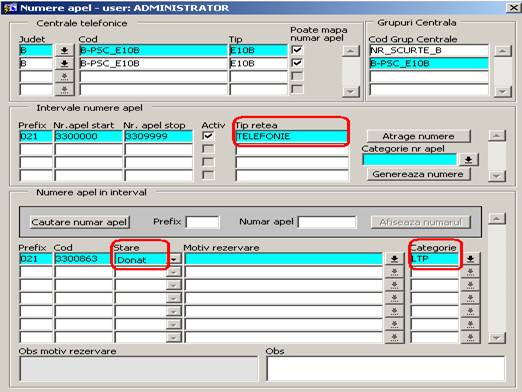The height and width of the screenshot is (392, 522).
Task: Open Categorie lookup next to LTP
Action: pyautogui.click(x=470, y=259)
